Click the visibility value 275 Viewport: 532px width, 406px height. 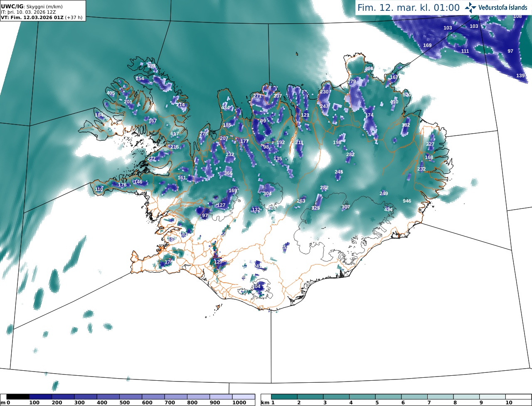click(204, 134)
